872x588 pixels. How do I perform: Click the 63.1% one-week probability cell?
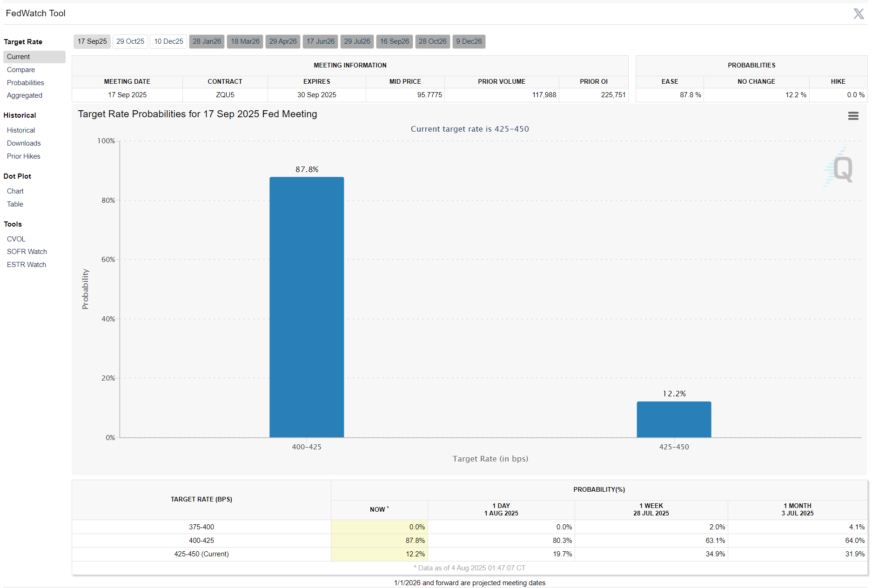tap(651, 541)
